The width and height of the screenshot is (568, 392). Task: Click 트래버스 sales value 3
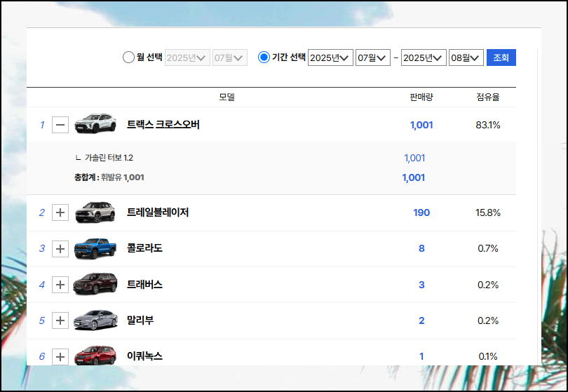[421, 285]
